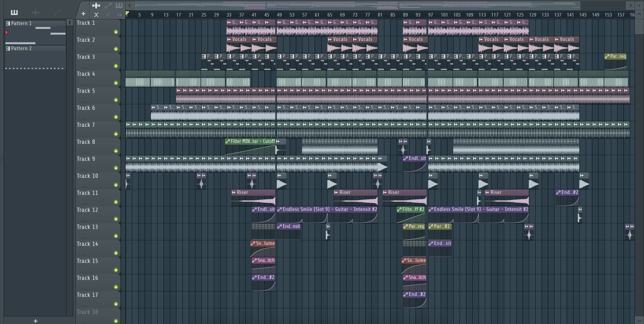Select the Track 8 header

click(98, 146)
